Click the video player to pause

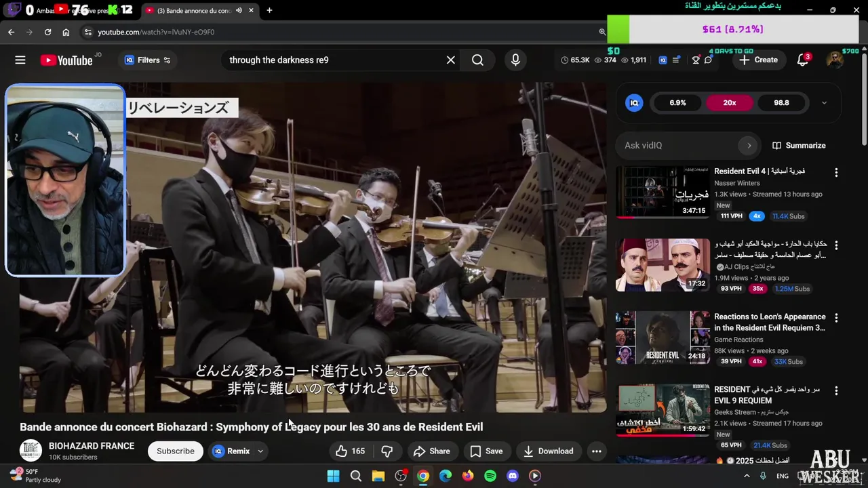click(313, 247)
